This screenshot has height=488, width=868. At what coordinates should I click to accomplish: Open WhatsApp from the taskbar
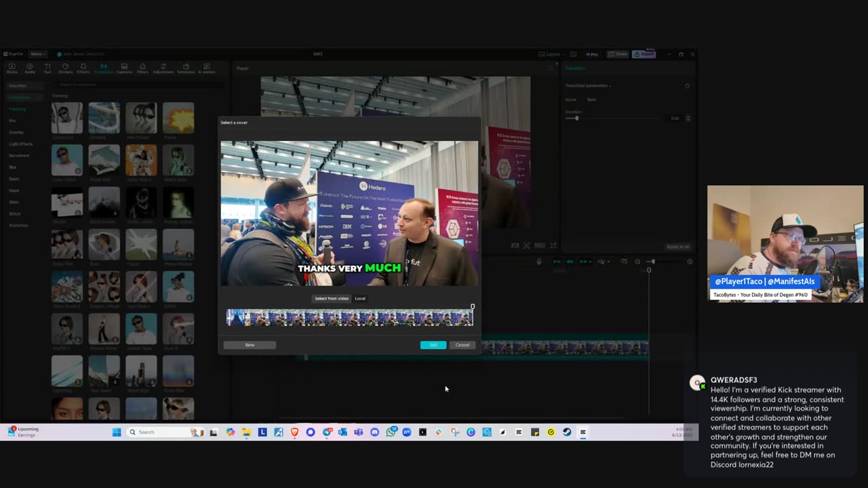(391, 432)
